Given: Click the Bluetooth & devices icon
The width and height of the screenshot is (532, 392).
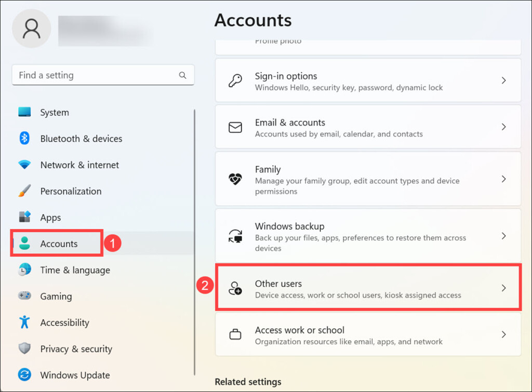Looking at the screenshot, I should pos(24,138).
